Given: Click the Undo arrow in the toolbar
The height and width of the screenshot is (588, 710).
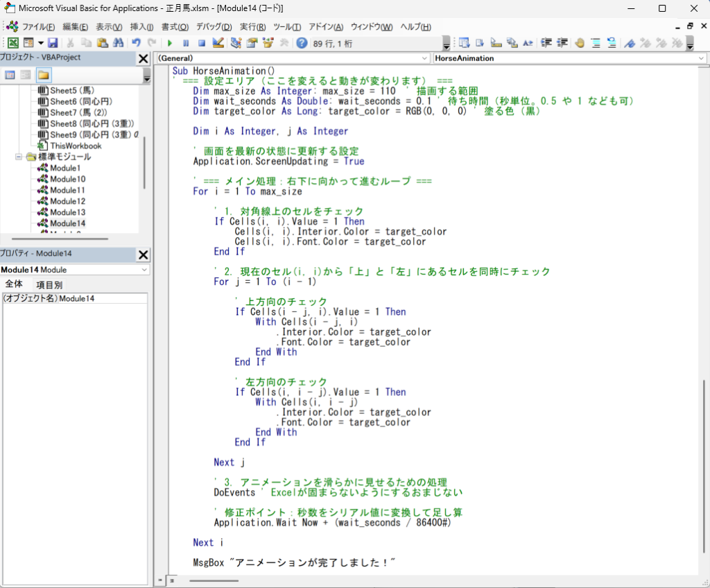Looking at the screenshot, I should coord(137,43).
